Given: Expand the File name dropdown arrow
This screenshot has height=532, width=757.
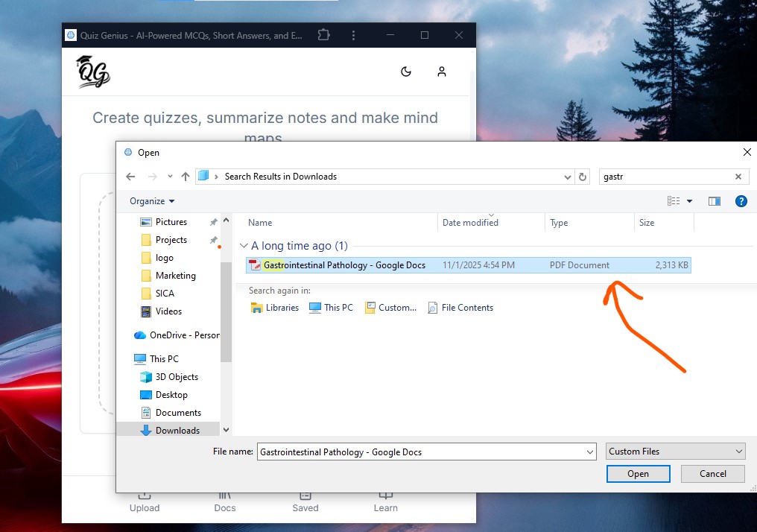Looking at the screenshot, I should click(590, 452).
